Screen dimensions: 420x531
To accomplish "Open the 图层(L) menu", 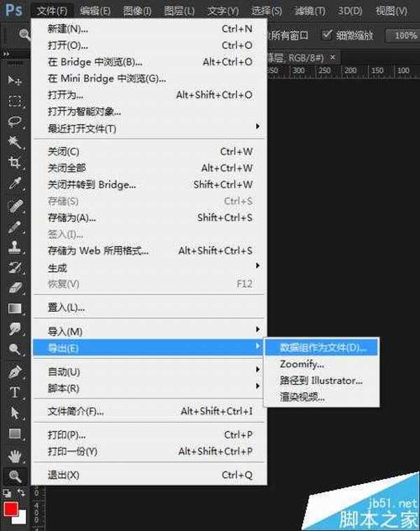I will pos(179,11).
